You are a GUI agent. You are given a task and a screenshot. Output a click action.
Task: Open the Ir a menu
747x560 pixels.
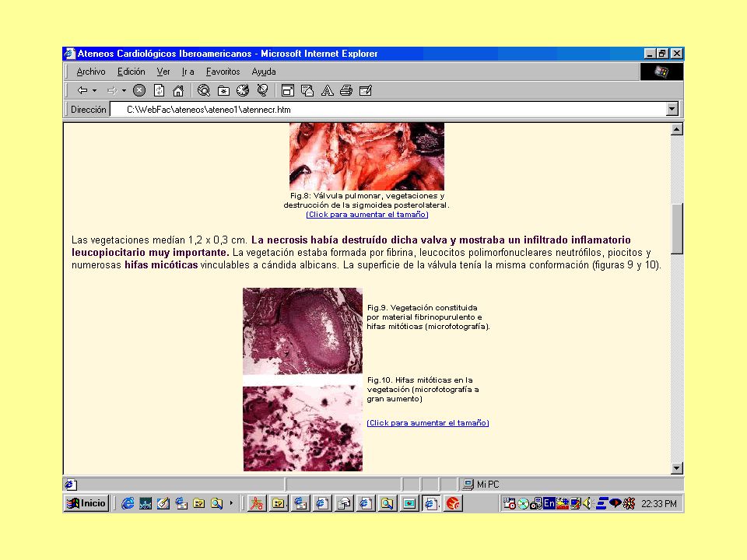[x=188, y=72]
